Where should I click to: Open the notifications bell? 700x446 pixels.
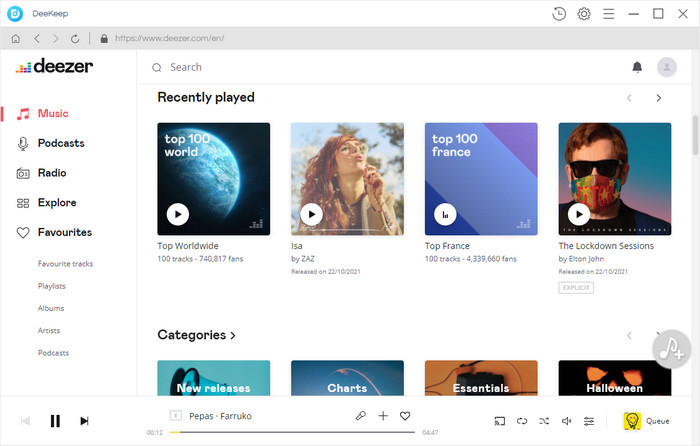pyautogui.click(x=637, y=67)
